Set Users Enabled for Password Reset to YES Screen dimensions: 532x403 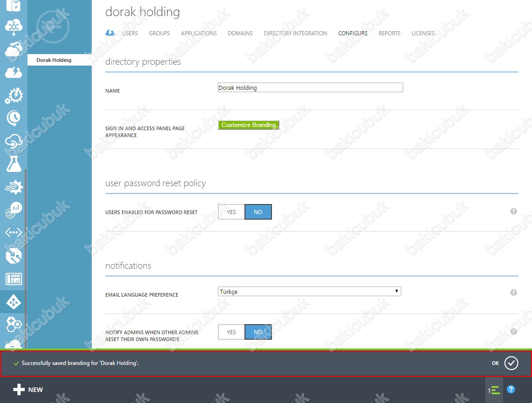[231, 212]
